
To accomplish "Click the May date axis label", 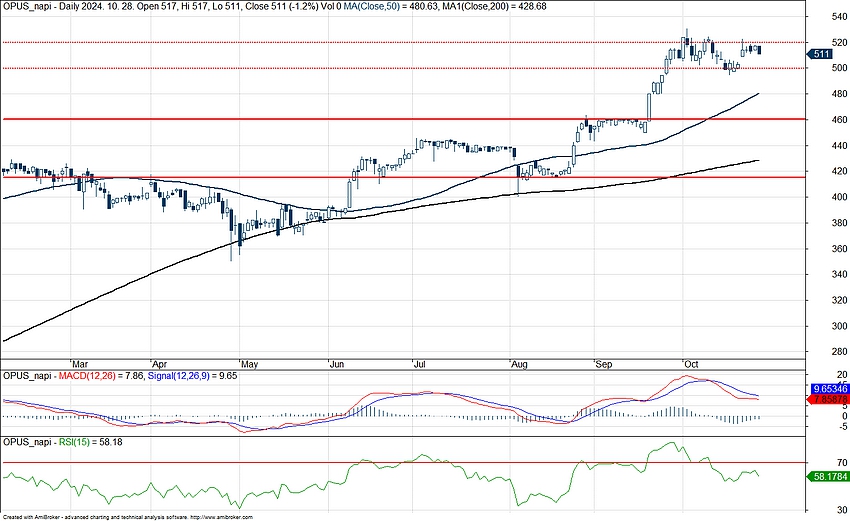I will (249, 364).
